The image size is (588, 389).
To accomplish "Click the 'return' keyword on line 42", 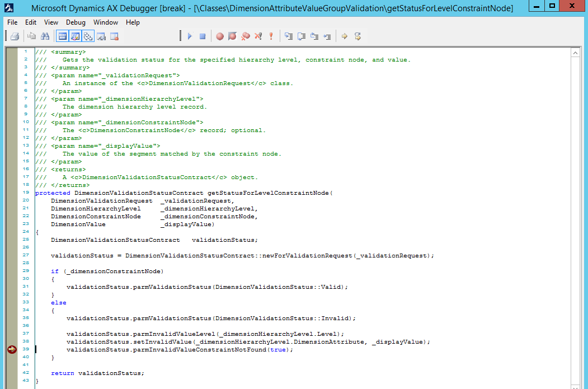I will pos(63,374).
